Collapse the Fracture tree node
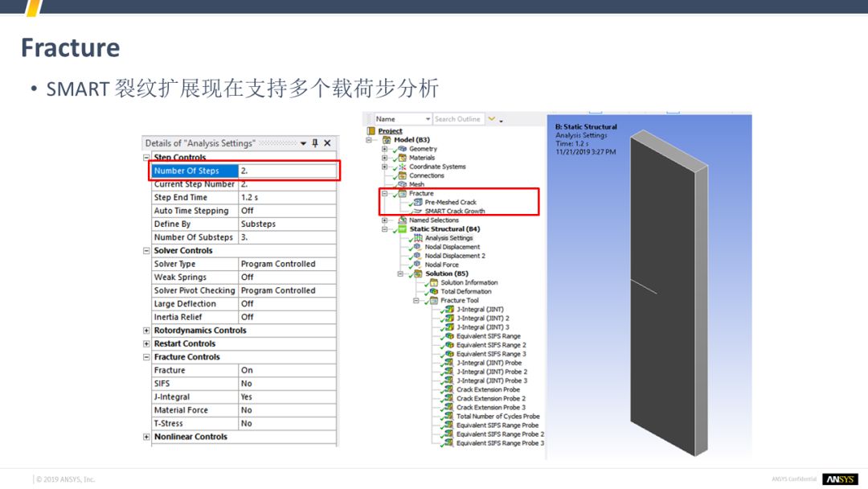868x489 pixels. tap(384, 194)
